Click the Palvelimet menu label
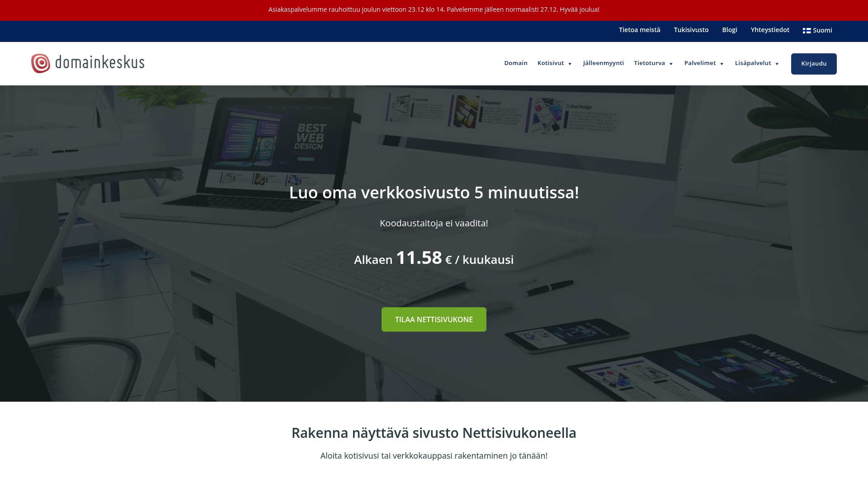 tap(699, 63)
